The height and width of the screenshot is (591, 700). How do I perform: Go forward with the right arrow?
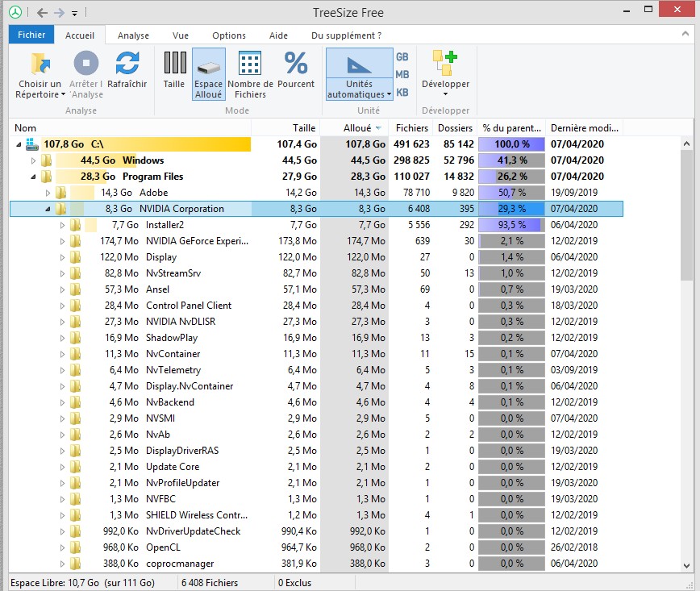click(60, 13)
